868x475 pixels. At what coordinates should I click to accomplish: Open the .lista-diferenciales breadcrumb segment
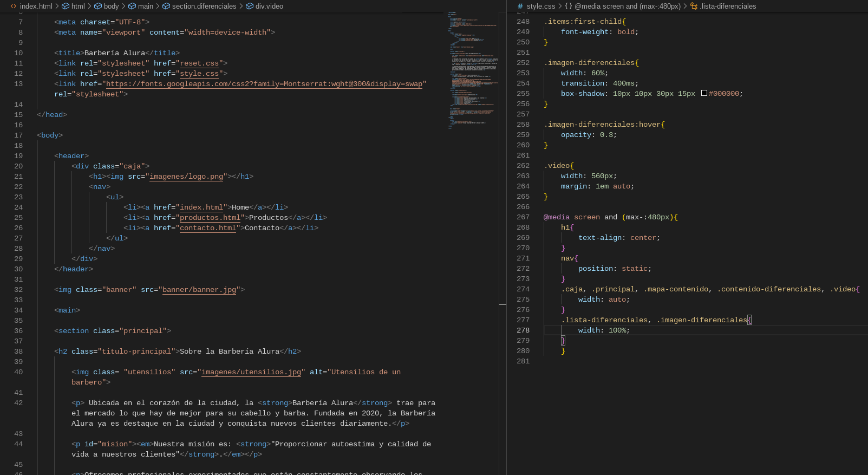tap(728, 6)
